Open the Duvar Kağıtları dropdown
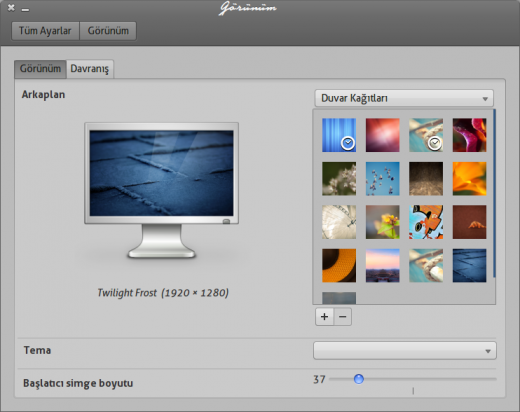Screen dimensions: 520x412 coord(404,98)
